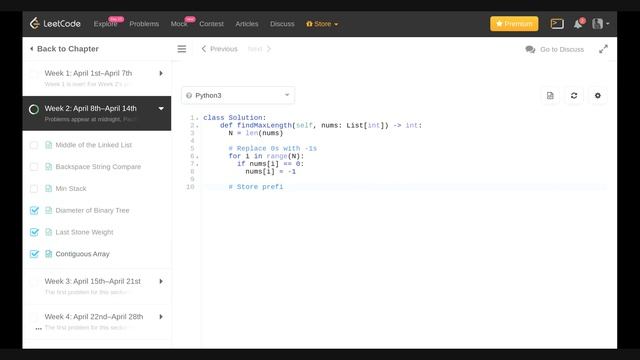Click the Go to Discuss chat icon
The width and height of the screenshot is (640, 360).
[530, 49]
